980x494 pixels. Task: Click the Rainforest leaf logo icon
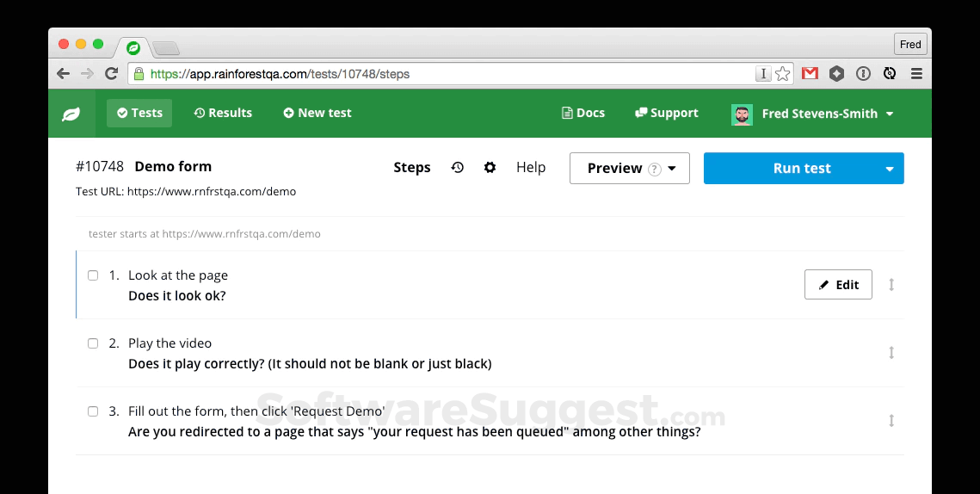71,114
